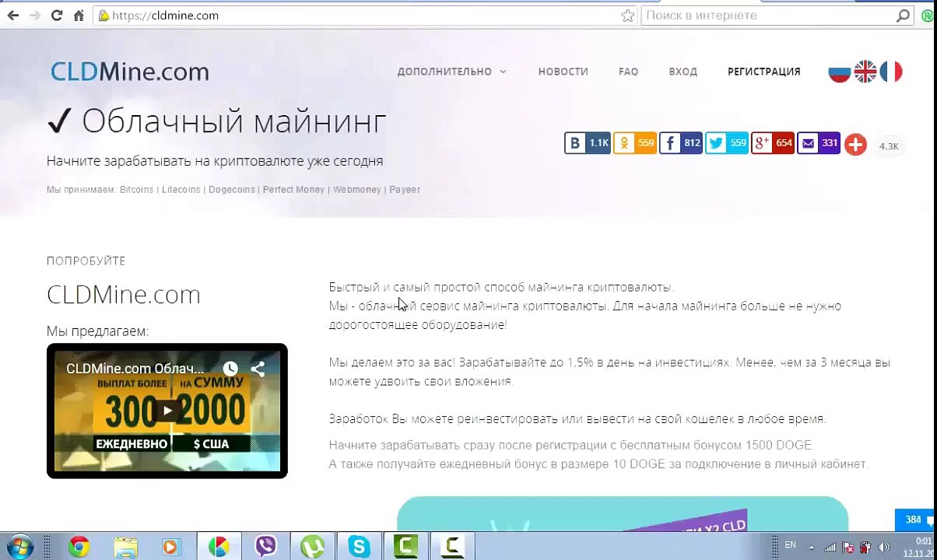The height and width of the screenshot is (560, 937).
Task: Open more sharing options red plus button
Action: (855, 144)
